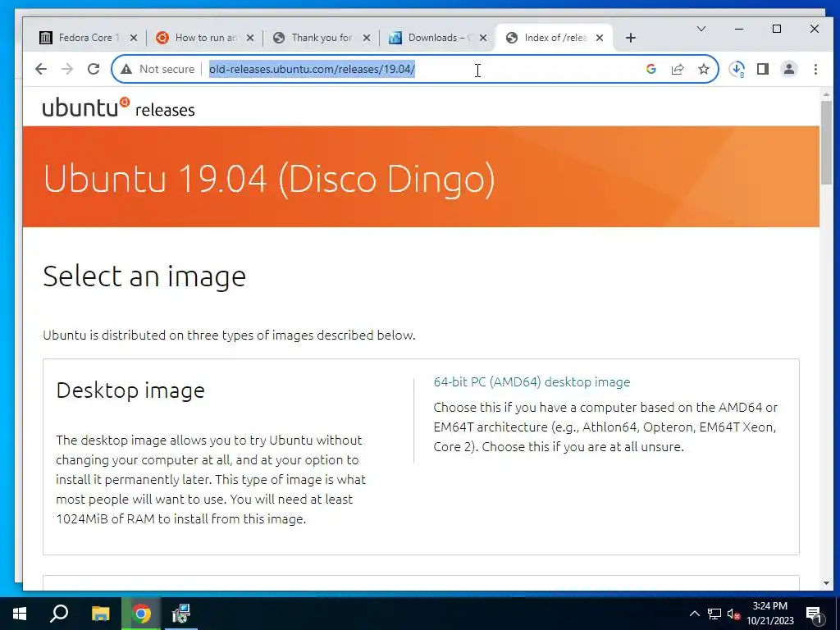The height and width of the screenshot is (630, 840).
Task: Open Windows taskbar search
Action: (x=59, y=614)
